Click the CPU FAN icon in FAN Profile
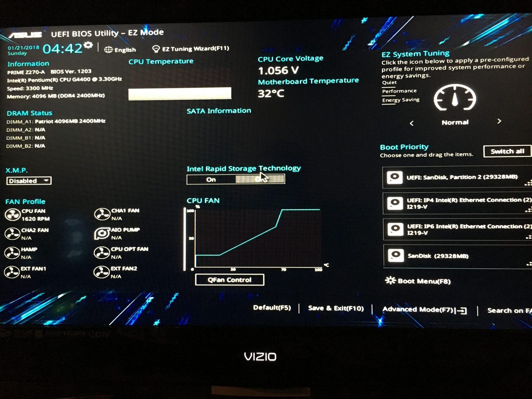 click(x=12, y=214)
